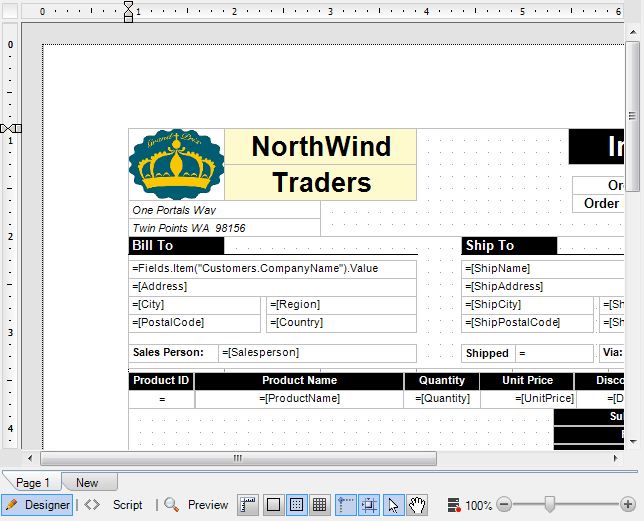Select the show lines grid mode

pos(320,505)
